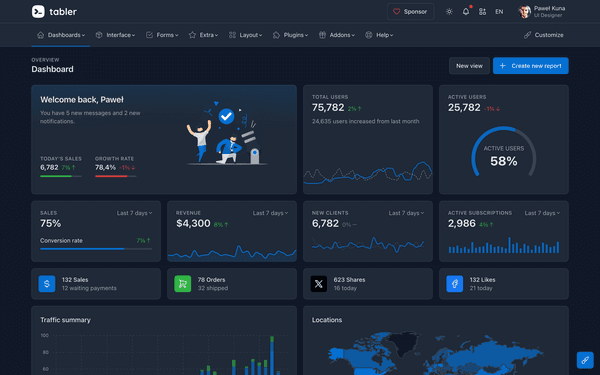600x375 pixels.
Task: Click the Plugins puzzle icon
Action: [276, 35]
